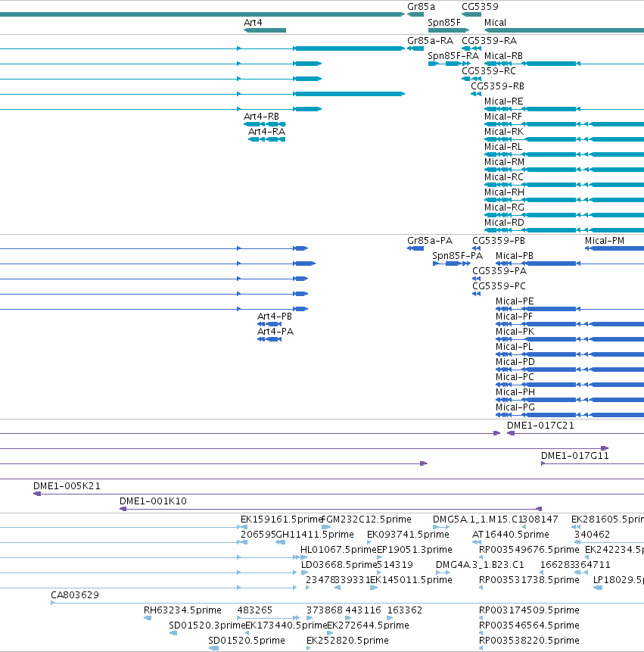Screen dimensions: 644x652
Task: Select EST EK093741.5prime
Action: point(408,535)
